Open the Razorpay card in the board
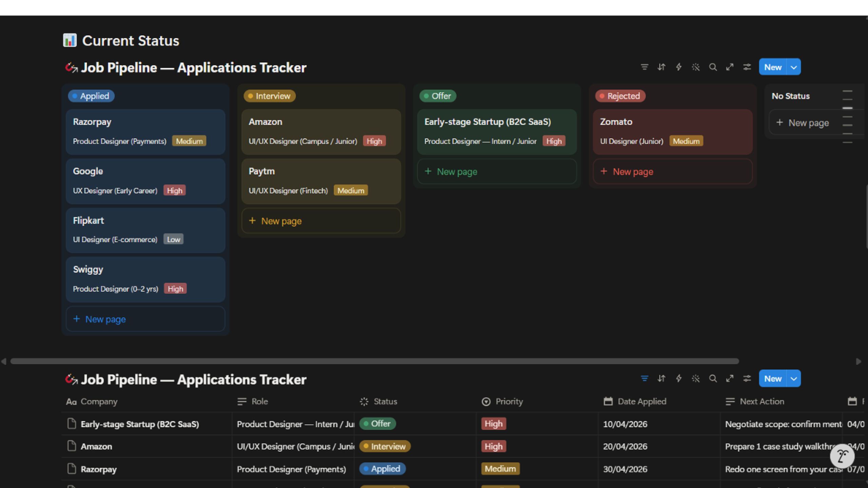The image size is (868, 488). point(145,132)
